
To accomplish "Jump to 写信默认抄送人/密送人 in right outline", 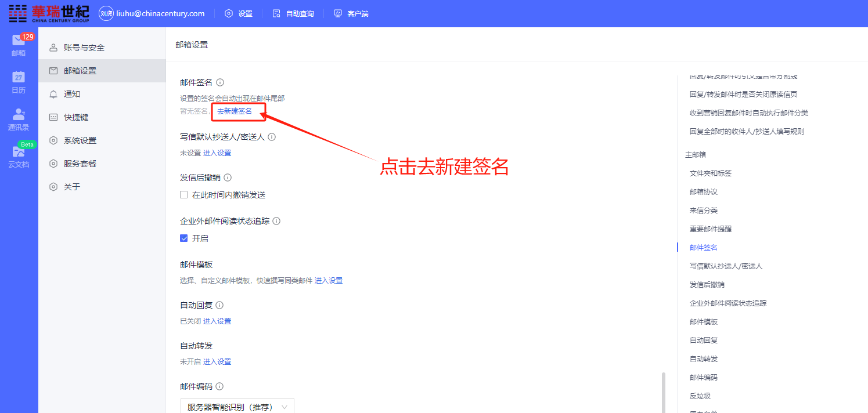I will pos(726,266).
